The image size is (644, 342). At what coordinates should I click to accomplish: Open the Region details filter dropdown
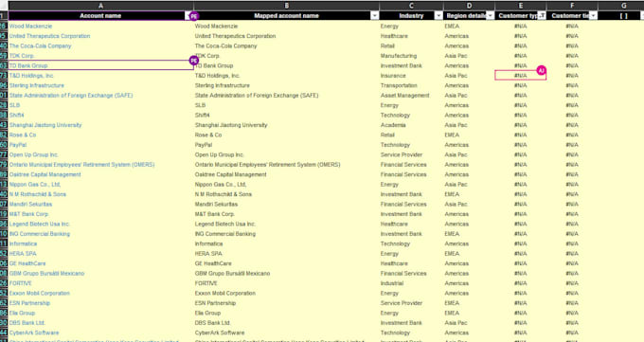(490, 15)
